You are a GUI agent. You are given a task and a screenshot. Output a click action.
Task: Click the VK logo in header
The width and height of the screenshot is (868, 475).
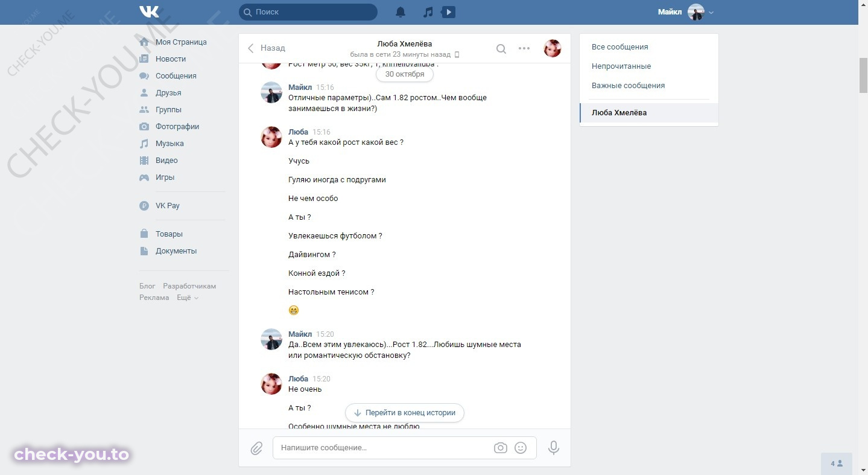click(x=149, y=12)
